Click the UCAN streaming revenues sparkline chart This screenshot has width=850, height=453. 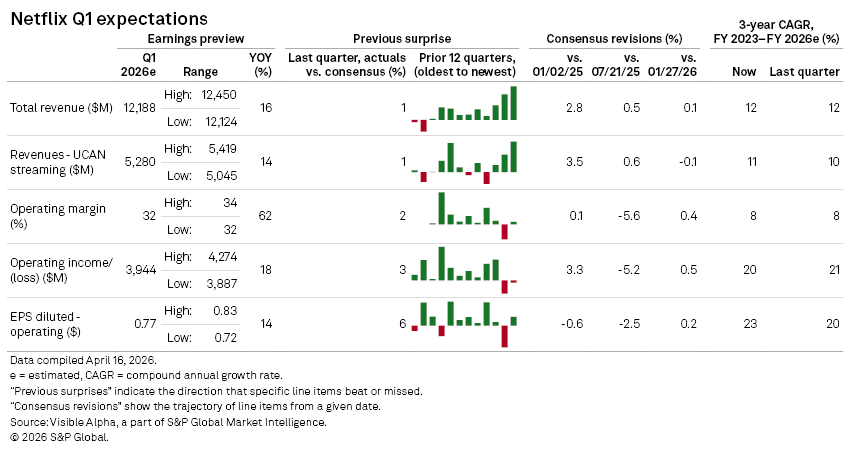[x=464, y=162]
